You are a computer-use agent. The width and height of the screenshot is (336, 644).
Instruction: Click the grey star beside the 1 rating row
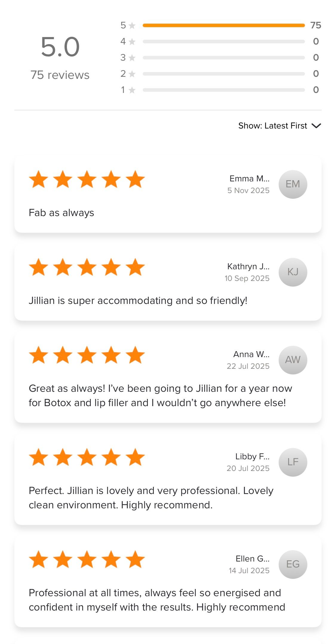pyautogui.click(x=132, y=90)
